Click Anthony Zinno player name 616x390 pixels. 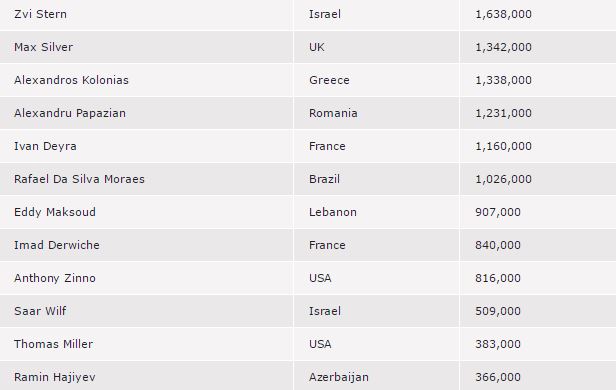[x=55, y=278]
